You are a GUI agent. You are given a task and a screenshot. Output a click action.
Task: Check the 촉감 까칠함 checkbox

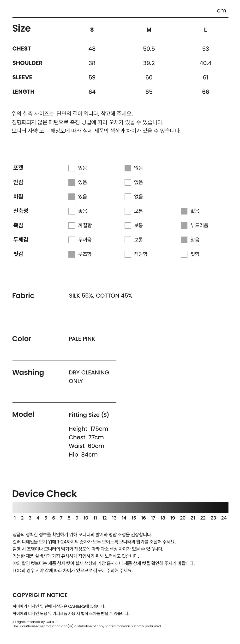[72, 226]
